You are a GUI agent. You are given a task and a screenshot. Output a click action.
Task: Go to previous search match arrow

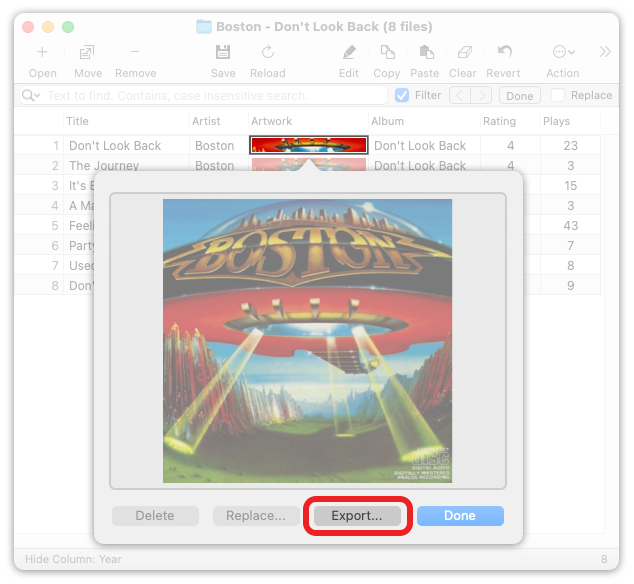[x=459, y=95]
